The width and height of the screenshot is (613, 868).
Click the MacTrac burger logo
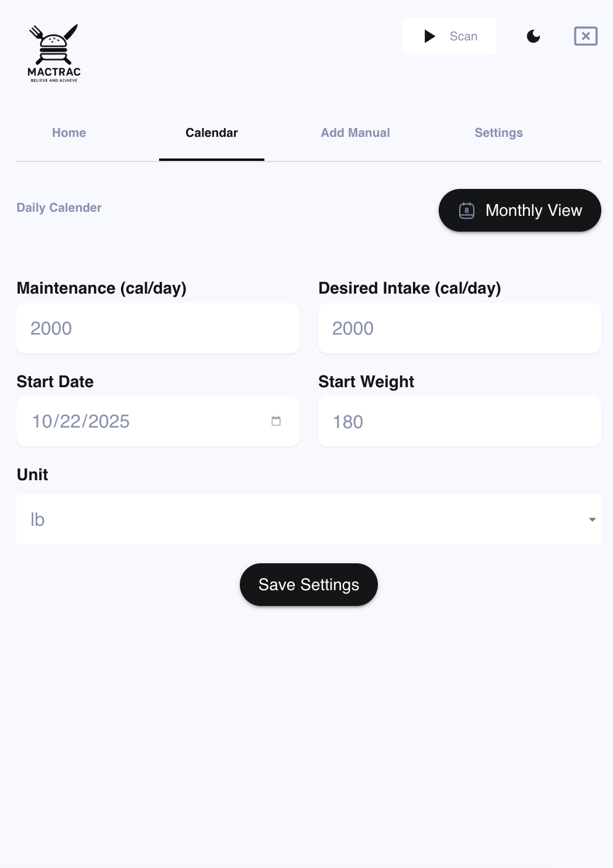[54, 46]
